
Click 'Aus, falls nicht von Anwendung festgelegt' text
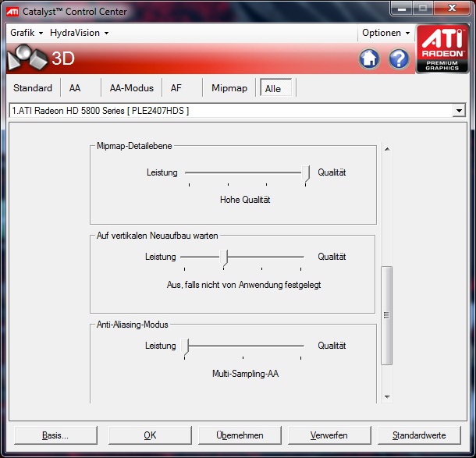click(243, 285)
